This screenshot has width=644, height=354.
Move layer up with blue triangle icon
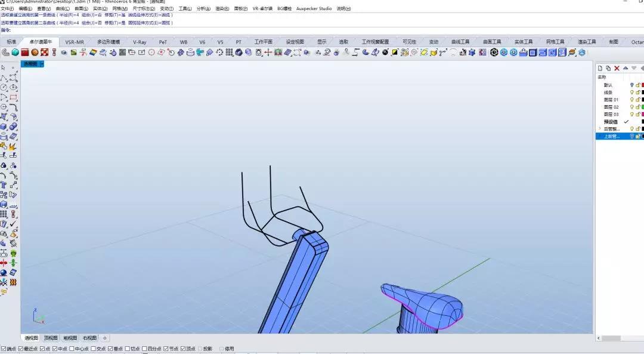[x=626, y=68]
